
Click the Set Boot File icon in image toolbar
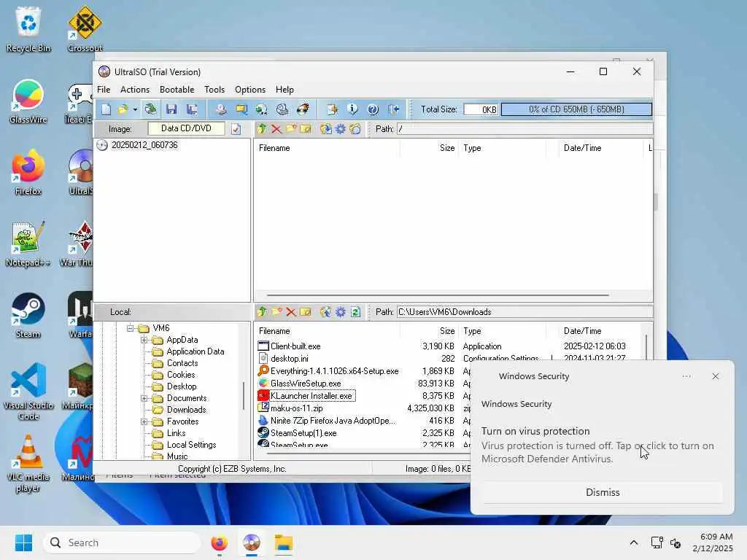point(355,128)
